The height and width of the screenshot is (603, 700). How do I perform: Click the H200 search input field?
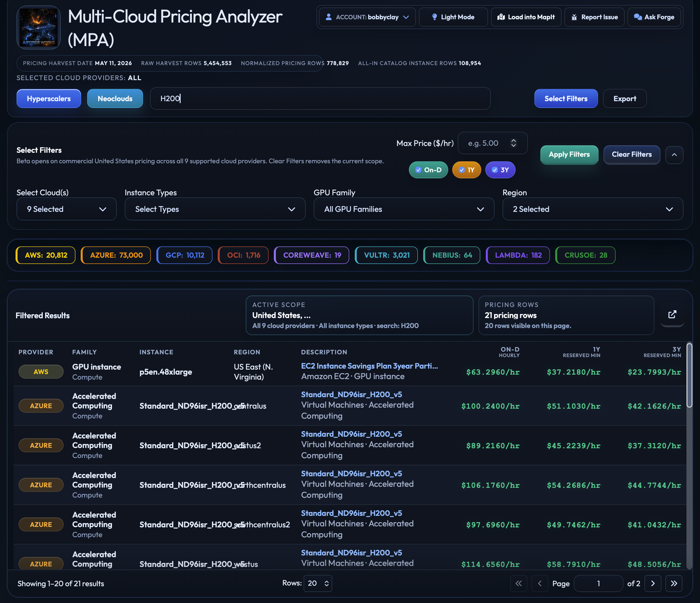point(320,99)
